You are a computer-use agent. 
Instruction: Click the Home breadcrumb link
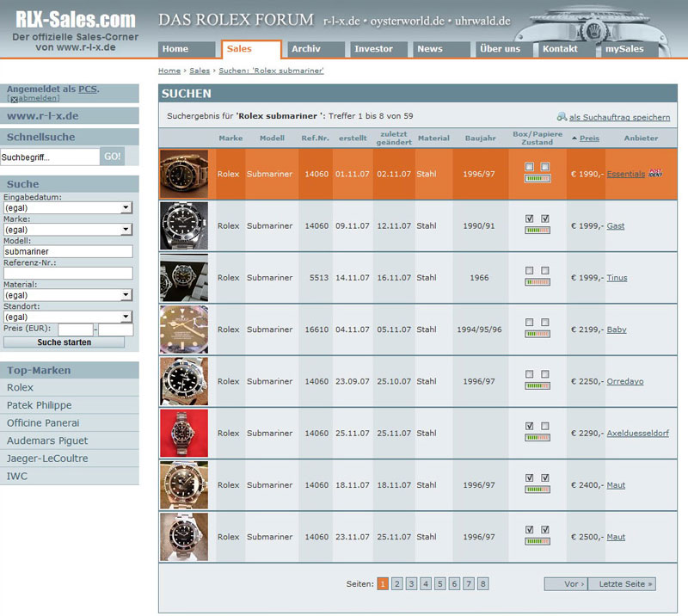169,71
